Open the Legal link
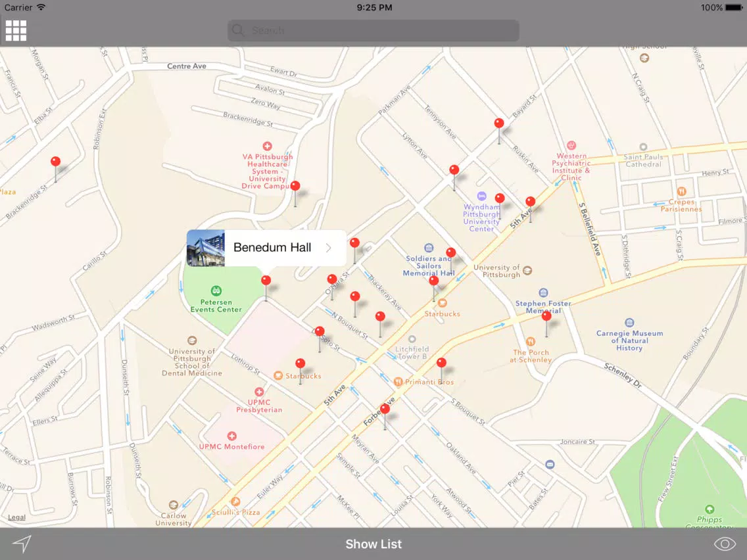Screen dimensions: 747x560 (x=16, y=517)
